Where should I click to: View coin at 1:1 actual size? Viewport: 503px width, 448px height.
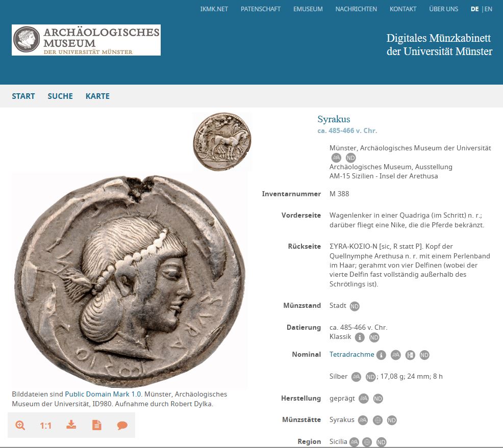[x=45, y=426]
